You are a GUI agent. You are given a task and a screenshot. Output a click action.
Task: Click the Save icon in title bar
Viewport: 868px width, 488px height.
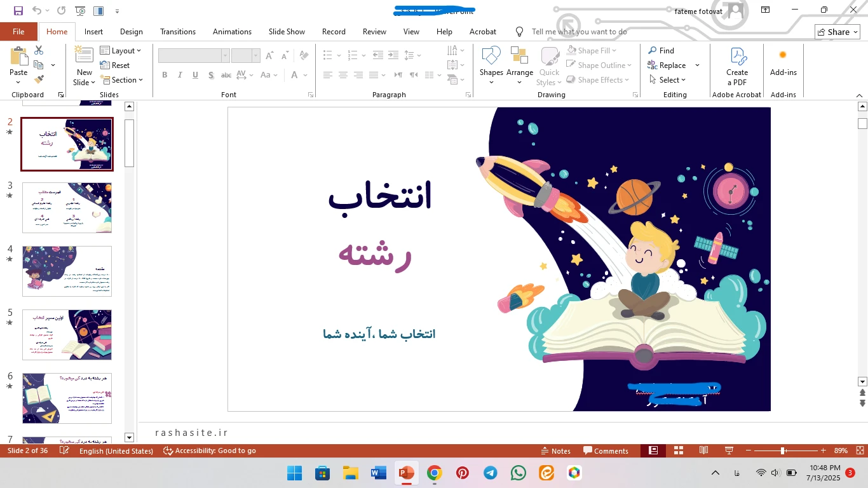tap(18, 11)
